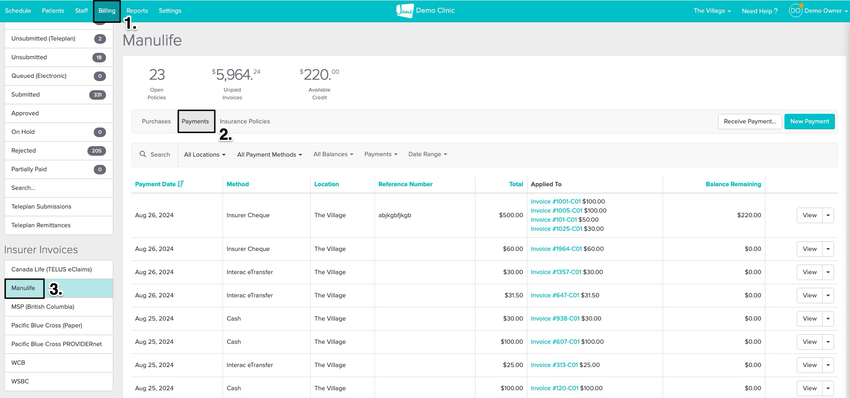Open the Demo Owner avatar icon
The image size is (850, 398).
795,11
